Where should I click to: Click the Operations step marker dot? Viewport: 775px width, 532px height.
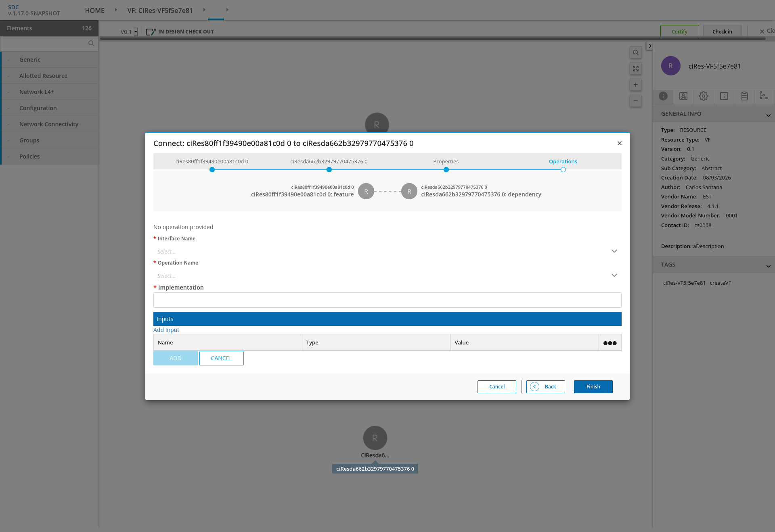click(x=563, y=170)
